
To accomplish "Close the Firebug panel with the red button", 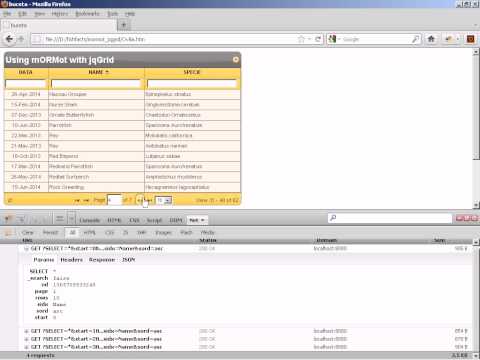I will tap(474, 218).
